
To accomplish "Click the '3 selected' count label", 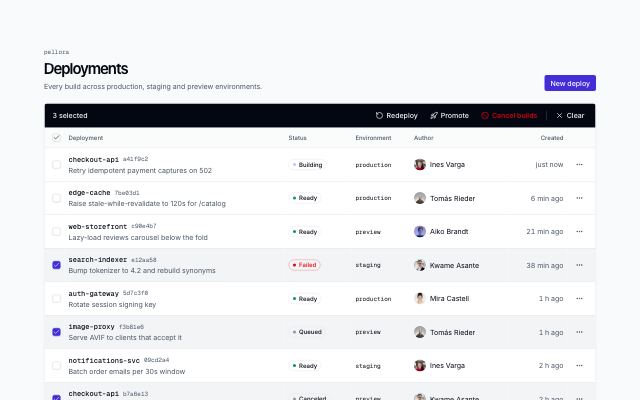I will pos(70,116).
